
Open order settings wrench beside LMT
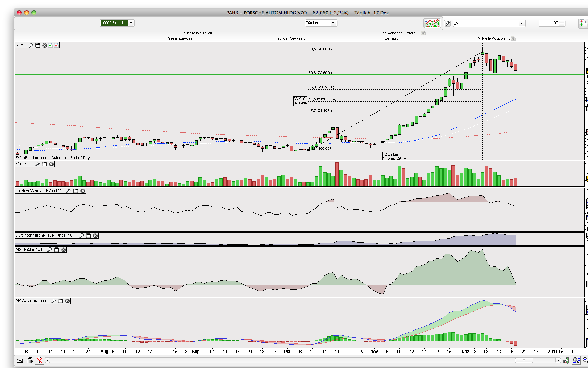448,23
